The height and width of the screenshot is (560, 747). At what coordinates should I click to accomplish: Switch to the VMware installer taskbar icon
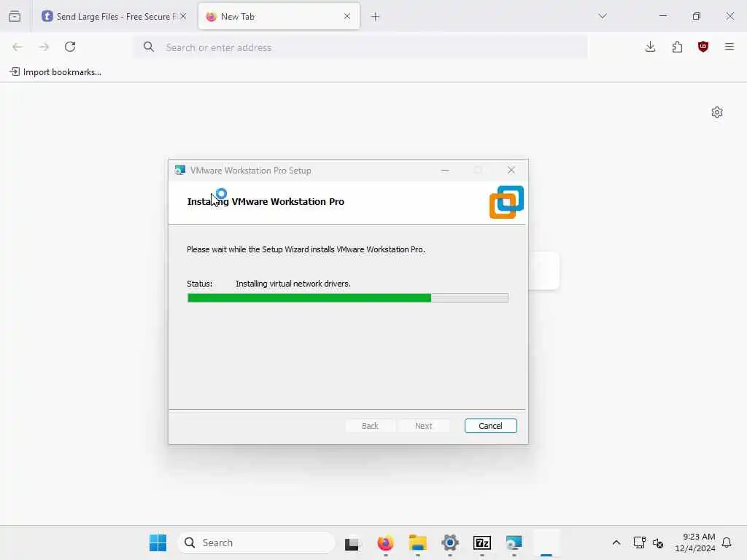tap(514, 542)
